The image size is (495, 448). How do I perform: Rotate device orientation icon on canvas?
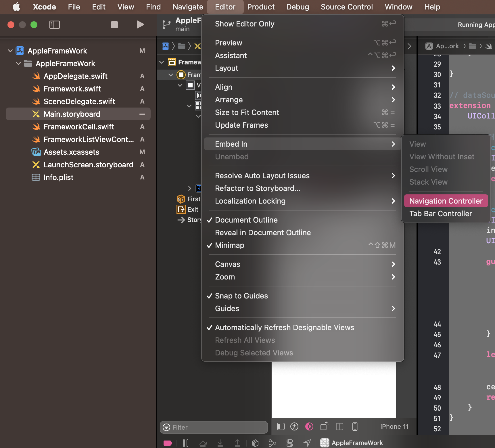point(324,426)
